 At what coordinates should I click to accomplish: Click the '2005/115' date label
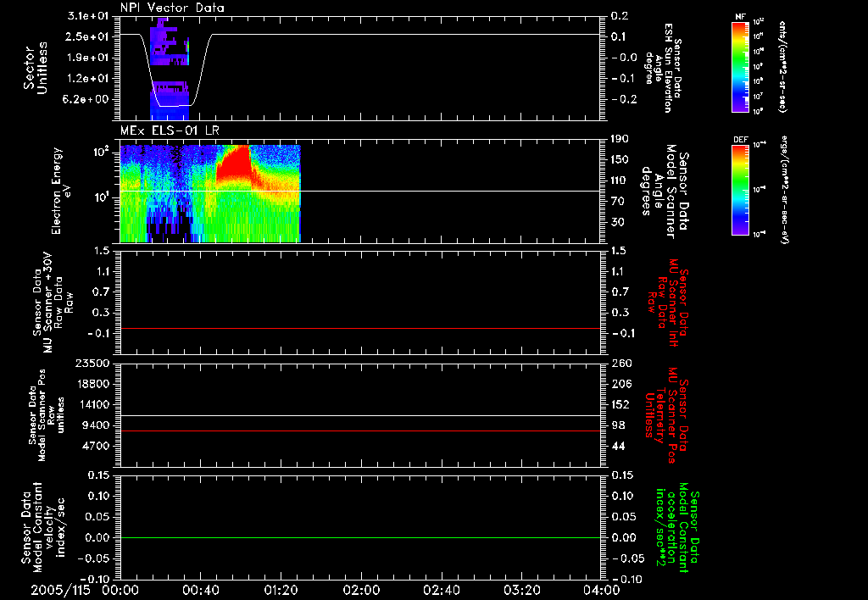[x=60, y=590]
